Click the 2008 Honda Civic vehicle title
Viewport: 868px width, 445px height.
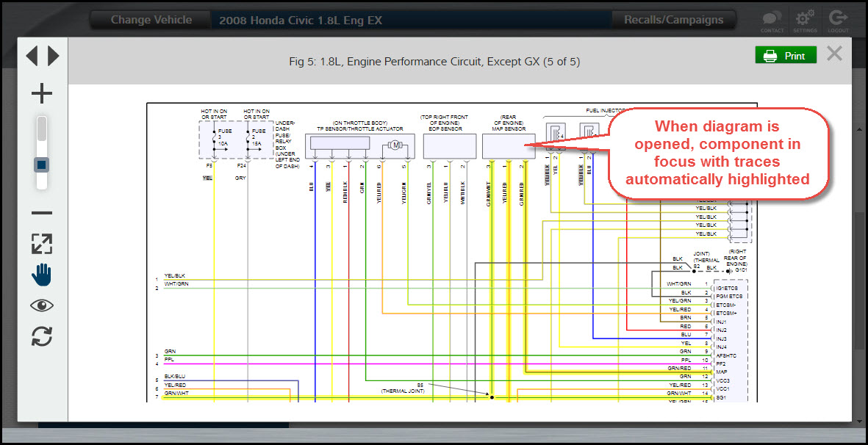tap(301, 21)
